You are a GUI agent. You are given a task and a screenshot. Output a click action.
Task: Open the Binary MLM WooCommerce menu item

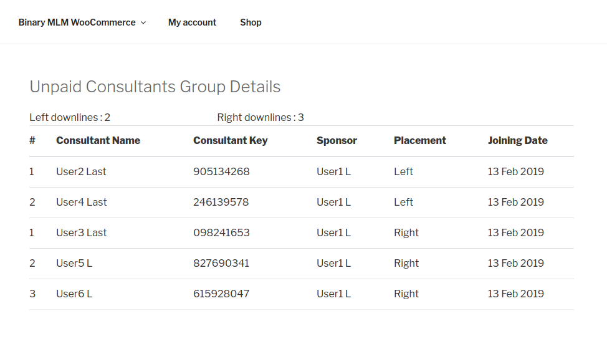[77, 22]
